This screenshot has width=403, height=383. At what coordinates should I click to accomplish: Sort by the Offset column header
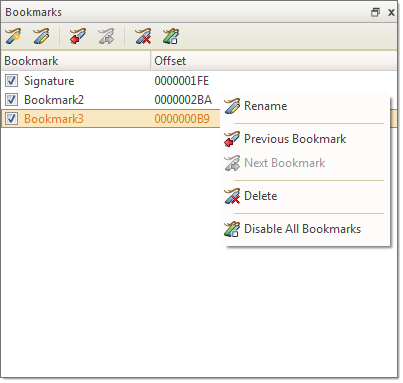pyautogui.click(x=274, y=61)
